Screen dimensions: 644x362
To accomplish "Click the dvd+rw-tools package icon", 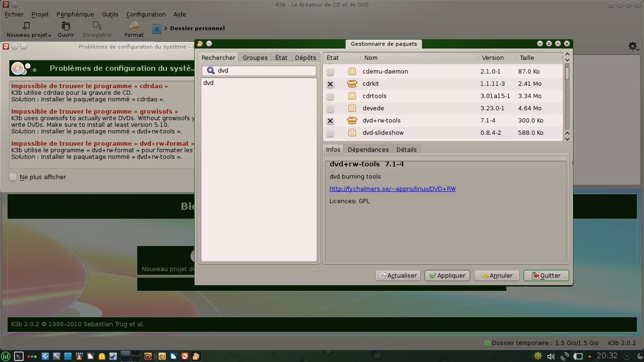I will click(x=352, y=121).
